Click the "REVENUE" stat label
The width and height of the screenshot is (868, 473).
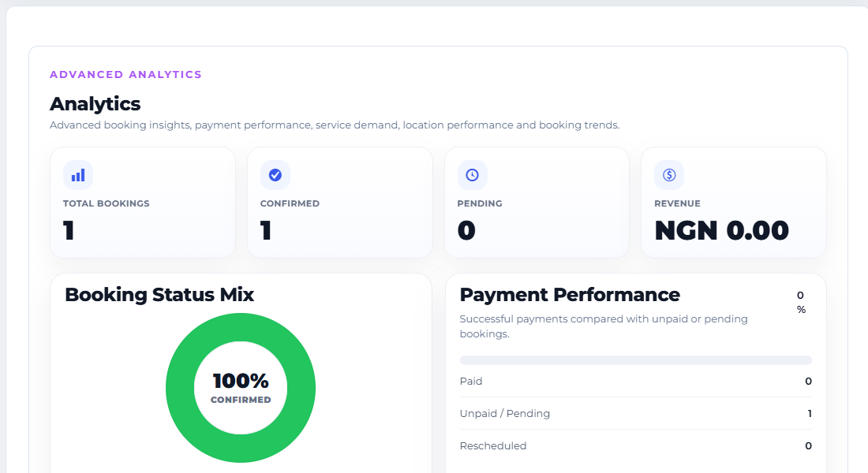pos(677,203)
